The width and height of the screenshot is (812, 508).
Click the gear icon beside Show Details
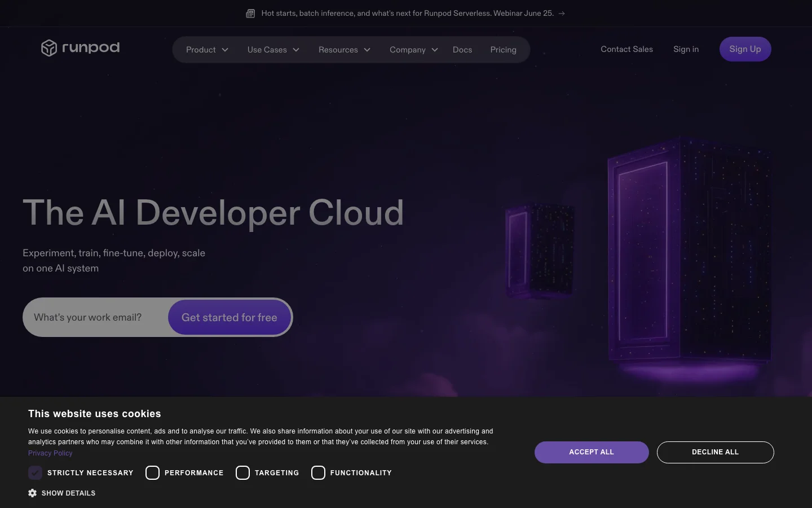pyautogui.click(x=32, y=493)
